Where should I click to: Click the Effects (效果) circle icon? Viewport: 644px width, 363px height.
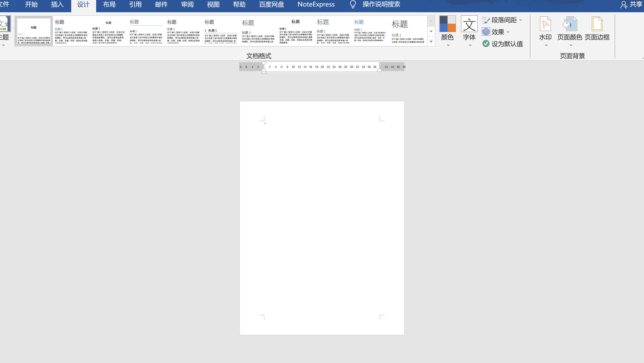tap(486, 32)
